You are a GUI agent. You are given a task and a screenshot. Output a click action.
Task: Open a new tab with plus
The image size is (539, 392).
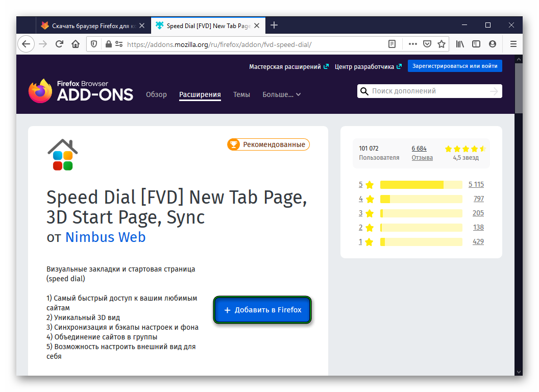tap(274, 25)
